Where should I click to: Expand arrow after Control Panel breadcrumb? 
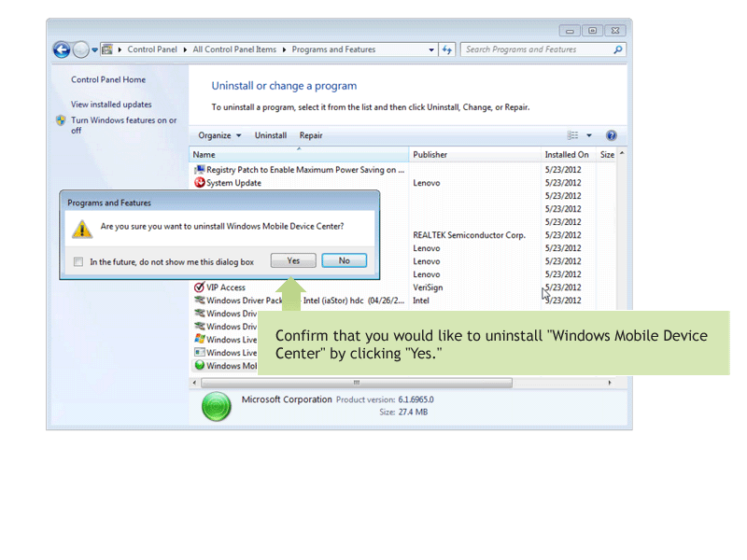[x=185, y=49]
